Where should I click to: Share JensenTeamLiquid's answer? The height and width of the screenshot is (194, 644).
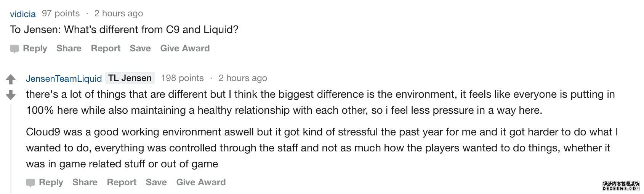[x=85, y=182]
